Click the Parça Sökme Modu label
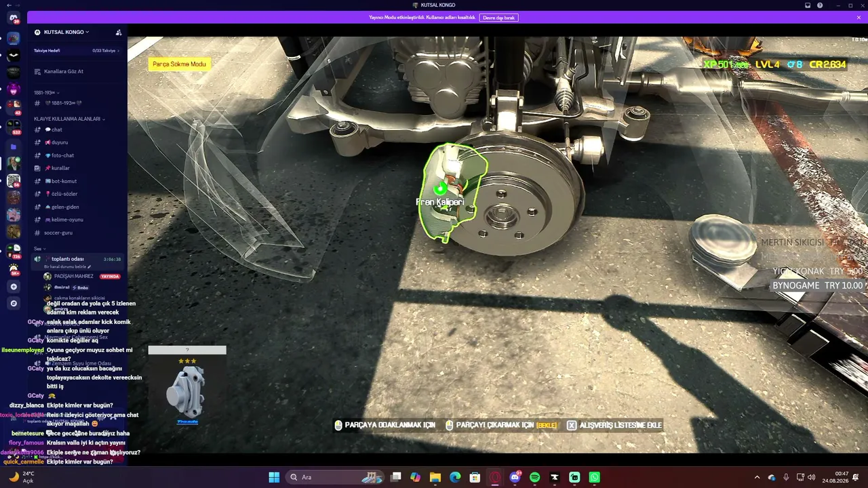This screenshot has width=868, height=488. [179, 64]
